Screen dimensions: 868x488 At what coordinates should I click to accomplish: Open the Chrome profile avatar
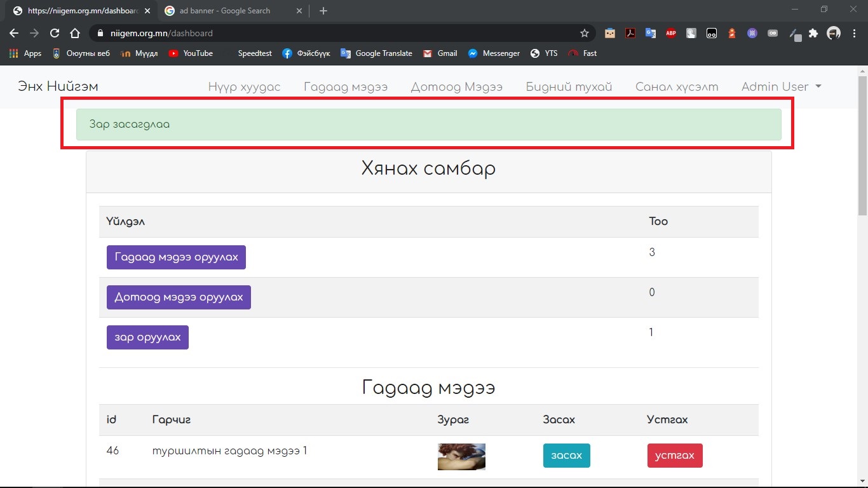click(x=833, y=33)
